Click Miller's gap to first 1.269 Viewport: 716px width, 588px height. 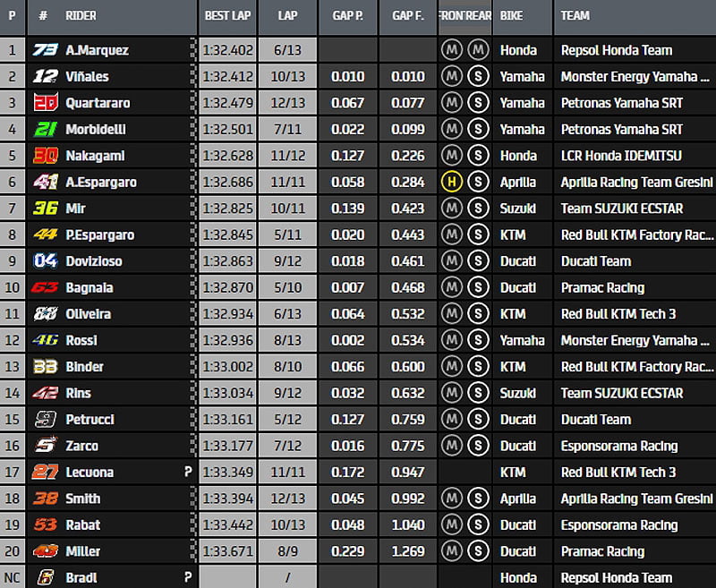tap(407, 551)
